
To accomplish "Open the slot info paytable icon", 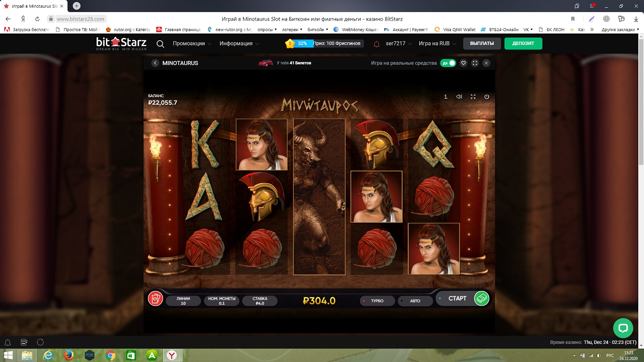I will pyautogui.click(x=446, y=97).
